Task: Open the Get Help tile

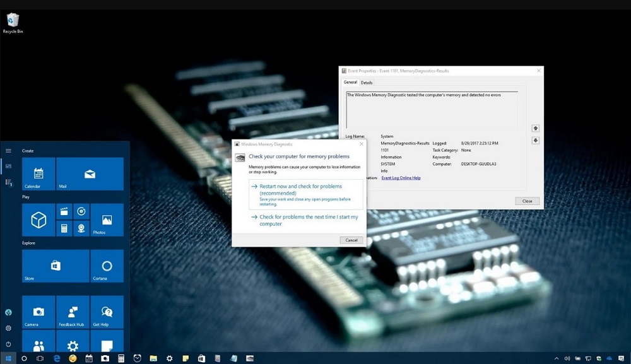Action: (107, 312)
